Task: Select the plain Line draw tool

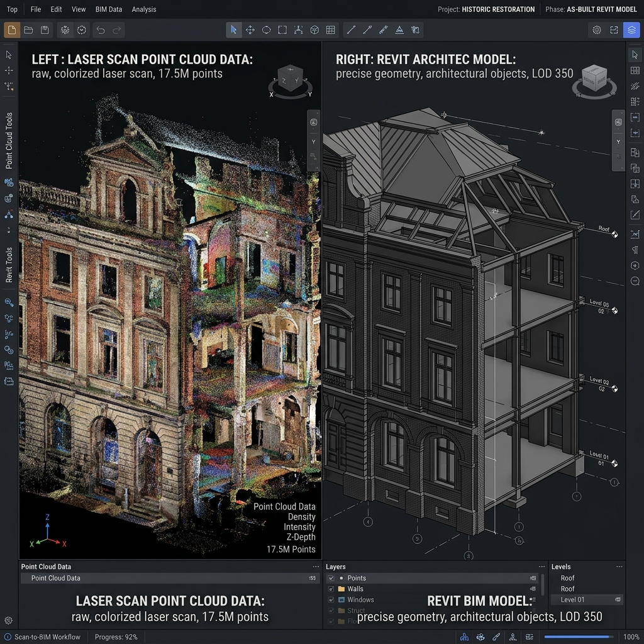Action: pyautogui.click(x=351, y=30)
